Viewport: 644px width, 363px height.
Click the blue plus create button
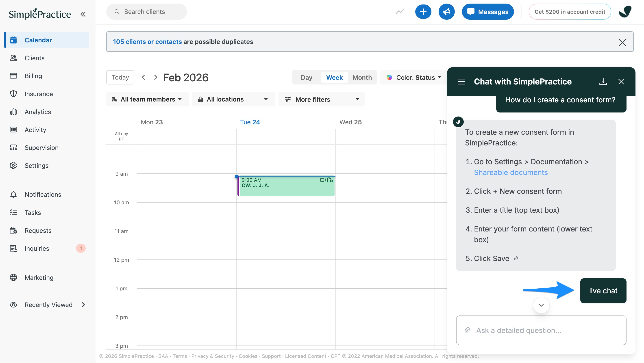423,11
